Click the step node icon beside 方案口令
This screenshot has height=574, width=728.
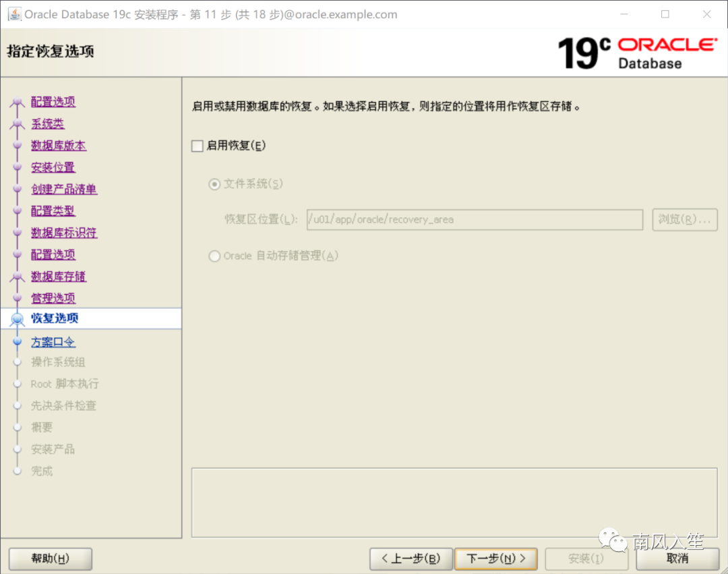click(17, 342)
